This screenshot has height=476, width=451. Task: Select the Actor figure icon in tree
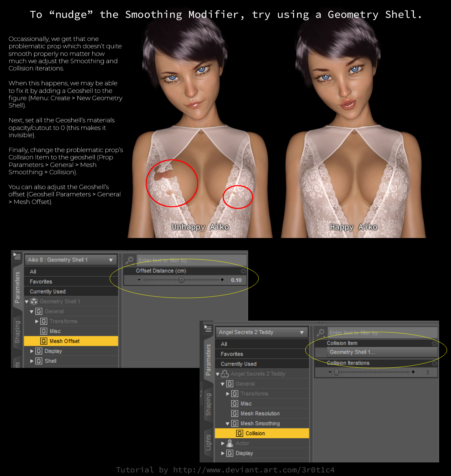pyautogui.click(x=230, y=443)
